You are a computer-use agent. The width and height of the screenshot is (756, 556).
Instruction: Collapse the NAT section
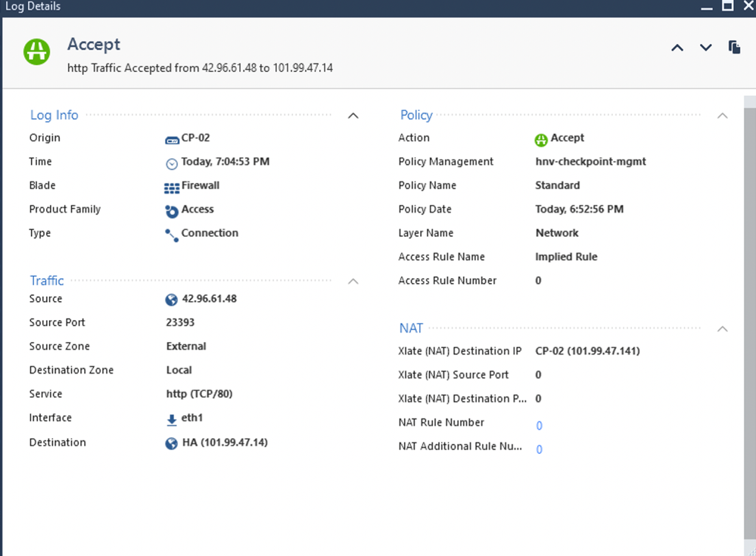(722, 329)
